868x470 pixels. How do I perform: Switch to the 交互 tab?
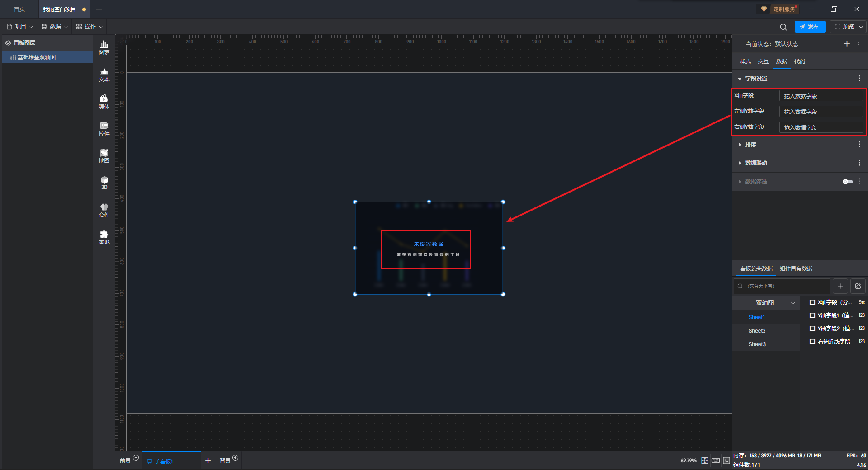(x=764, y=61)
